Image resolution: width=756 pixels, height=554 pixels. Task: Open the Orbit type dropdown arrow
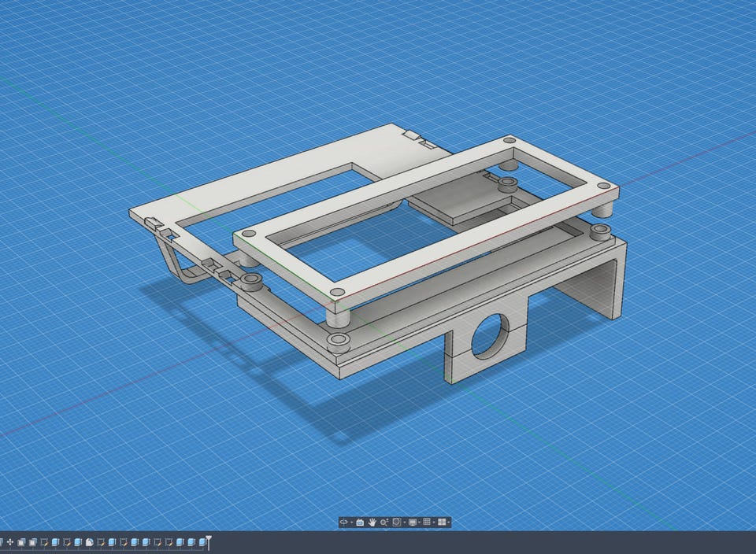[x=352, y=523]
